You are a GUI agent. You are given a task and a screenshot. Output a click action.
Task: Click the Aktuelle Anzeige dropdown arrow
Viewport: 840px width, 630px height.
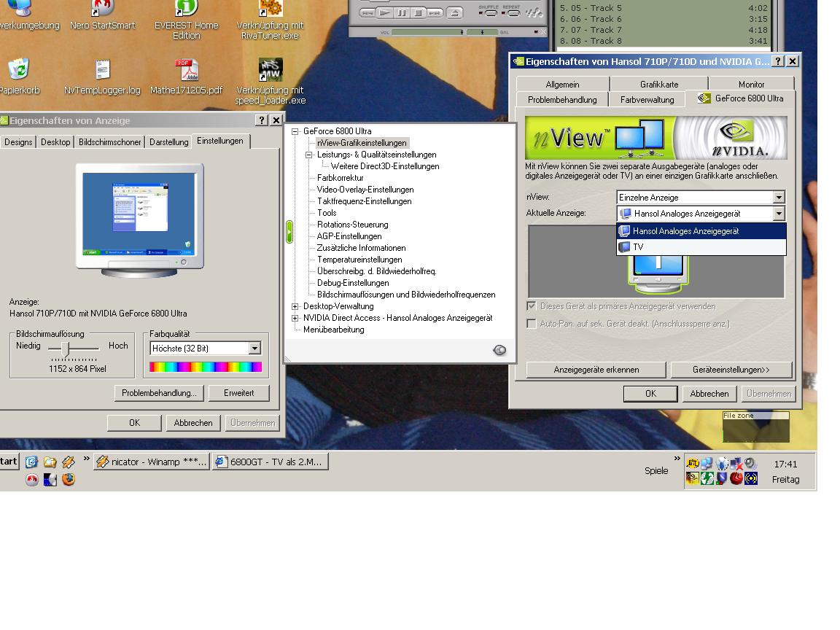coord(779,213)
